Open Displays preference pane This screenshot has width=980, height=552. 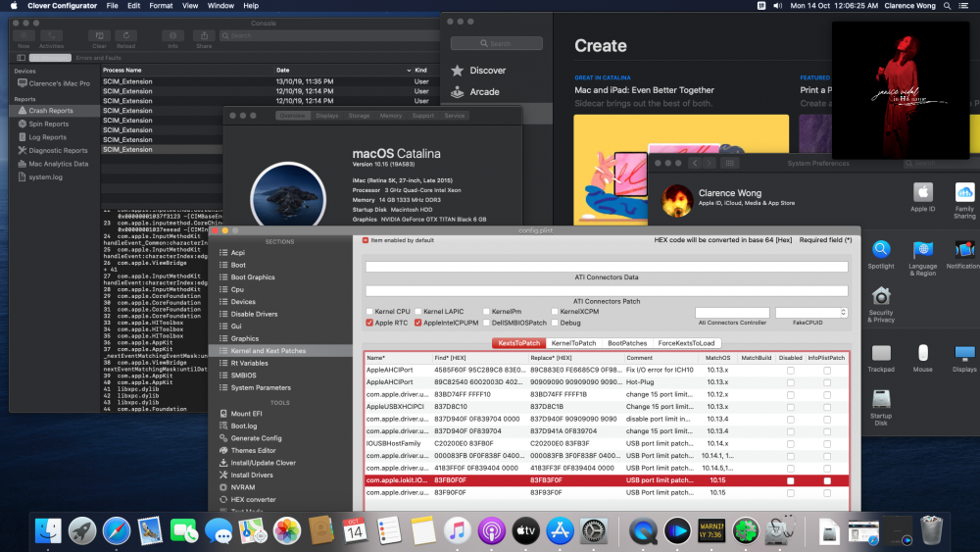[964, 358]
